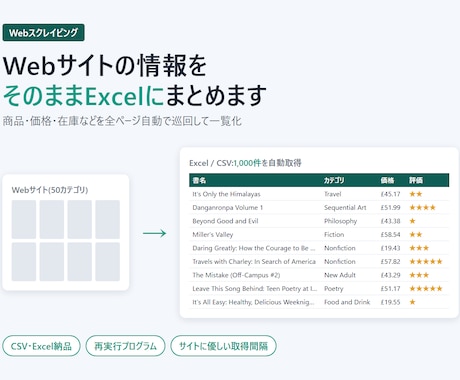The image size is (460, 380).
Task: Click Travels with Charley title cell
Action: tap(254, 262)
